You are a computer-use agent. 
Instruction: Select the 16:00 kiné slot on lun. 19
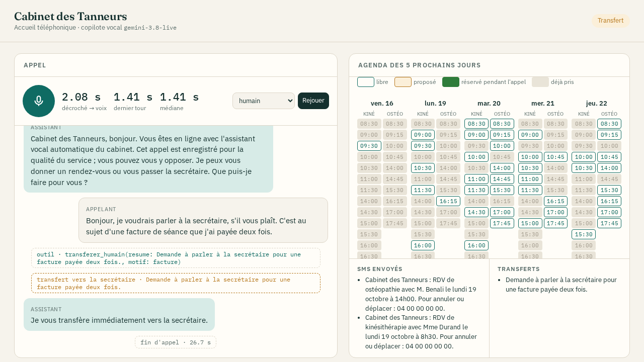(423, 245)
